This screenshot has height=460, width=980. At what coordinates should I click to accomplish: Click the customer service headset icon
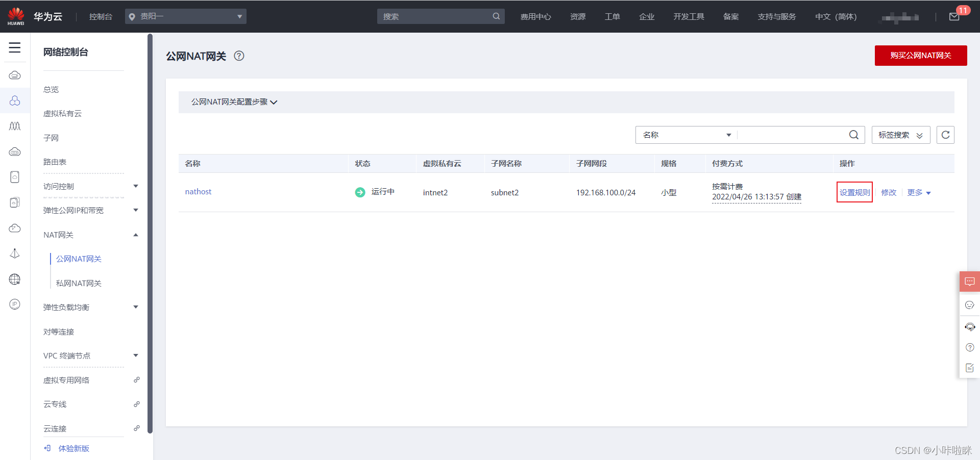(969, 327)
